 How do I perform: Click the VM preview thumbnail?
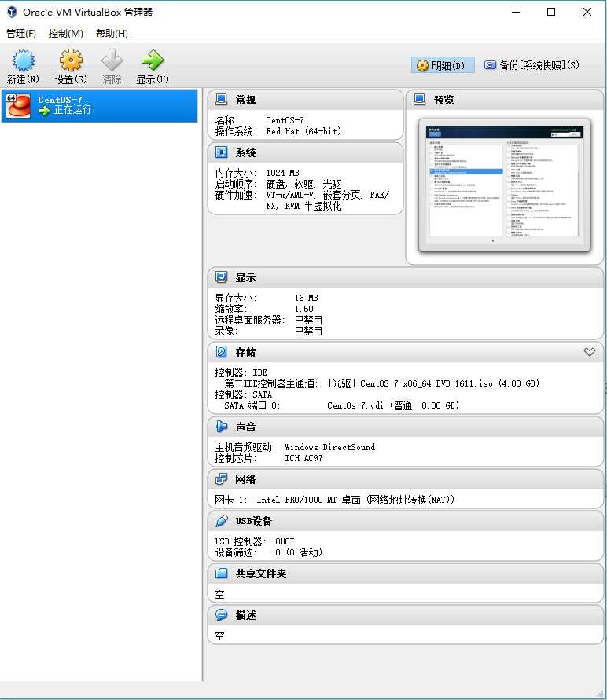pos(504,185)
